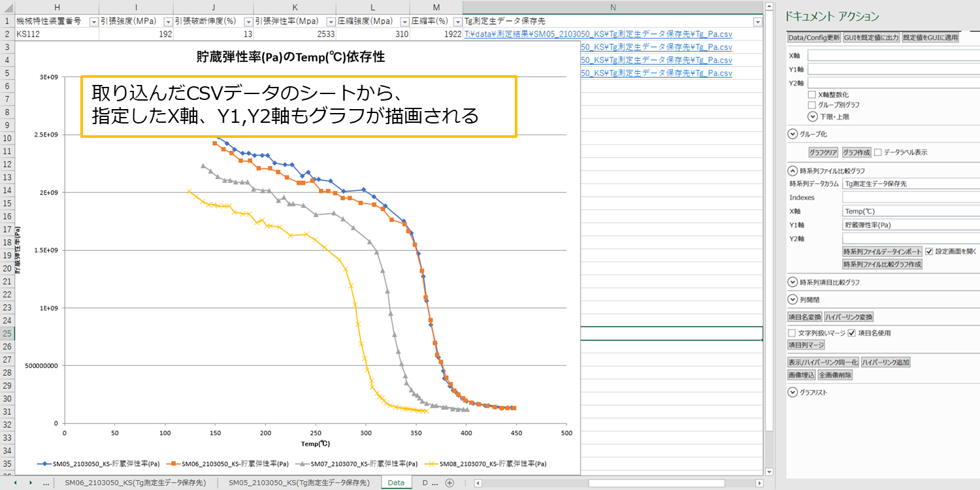Uncheck the 設定画面を開く checkbox
The image size is (980, 490).
[929, 251]
